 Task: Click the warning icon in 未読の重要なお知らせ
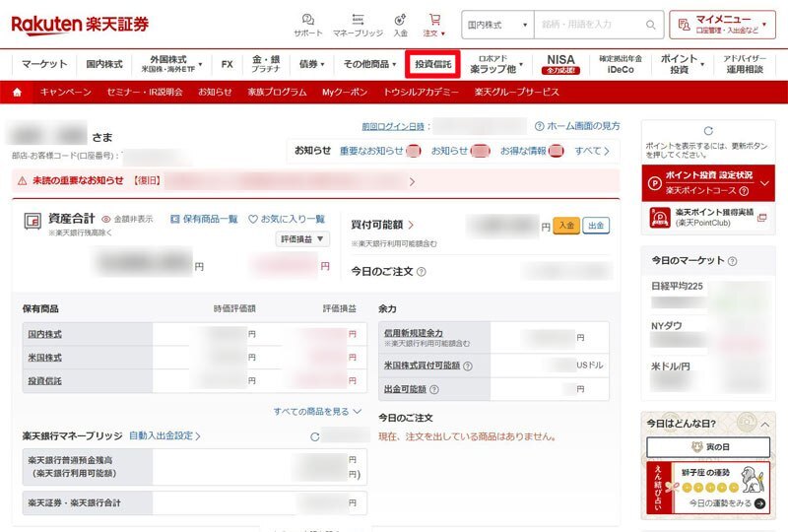pyautogui.click(x=22, y=181)
